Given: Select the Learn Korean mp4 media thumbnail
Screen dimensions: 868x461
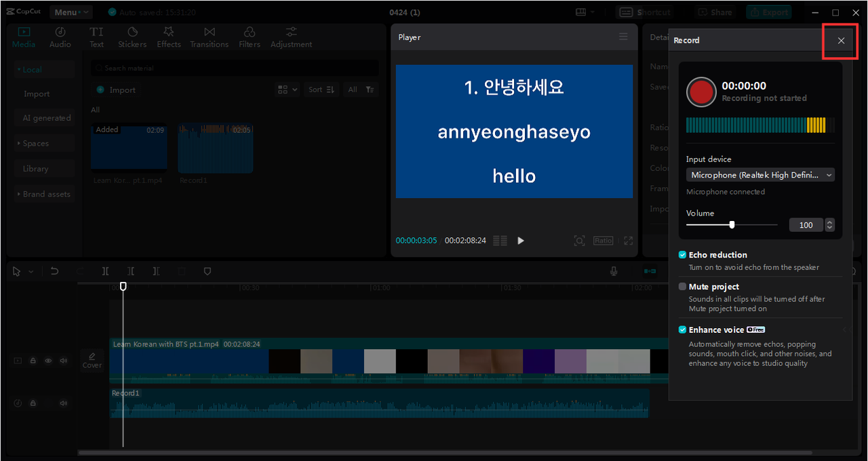Looking at the screenshot, I should pos(129,146).
